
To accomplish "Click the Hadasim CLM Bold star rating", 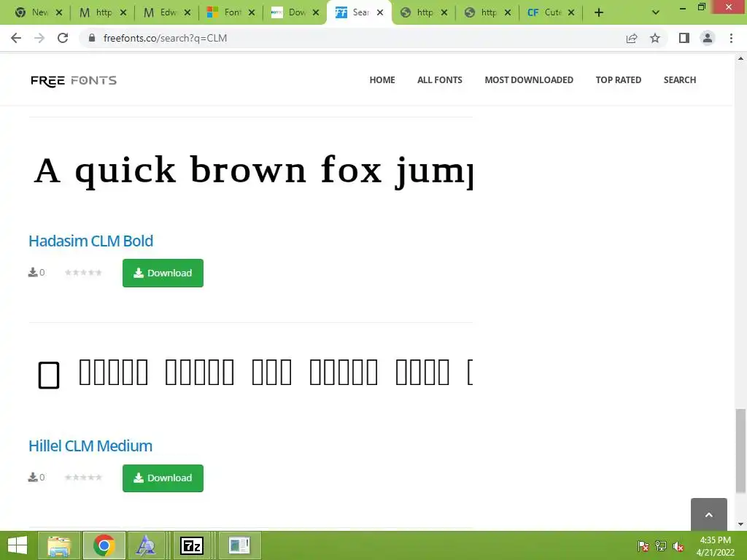I will [x=83, y=273].
